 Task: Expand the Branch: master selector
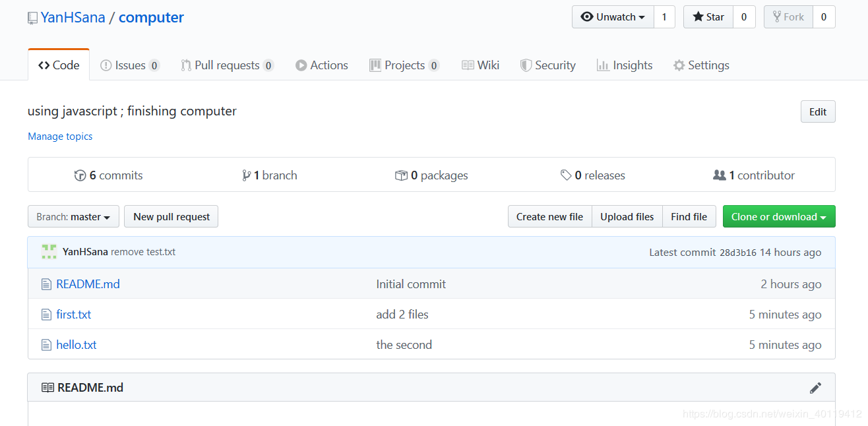tap(73, 216)
